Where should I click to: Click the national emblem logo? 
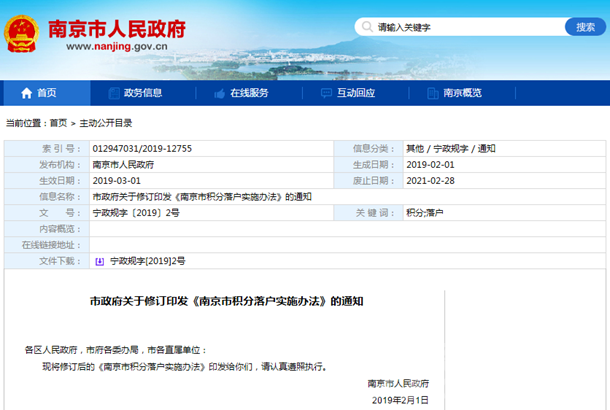pyautogui.click(x=21, y=34)
